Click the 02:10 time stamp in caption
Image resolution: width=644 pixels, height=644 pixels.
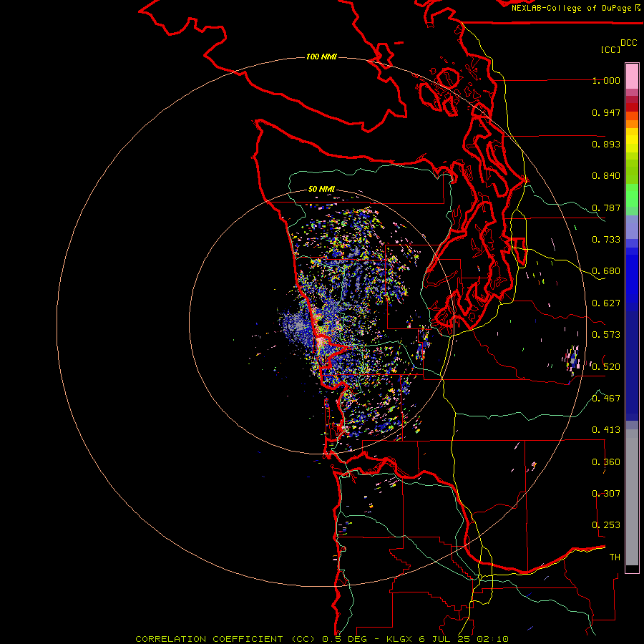click(492, 639)
